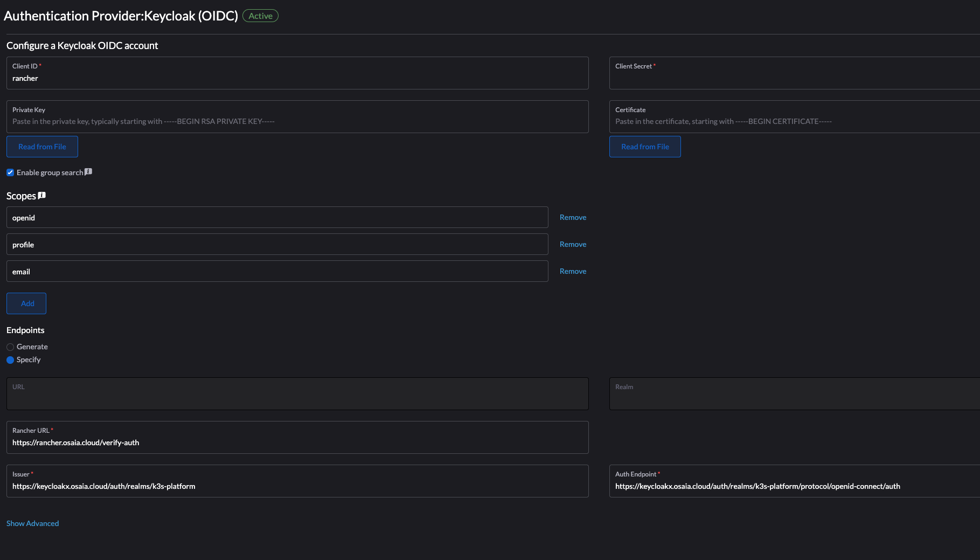980x560 pixels.
Task: Click the Endpoints section heading
Action: 25,330
